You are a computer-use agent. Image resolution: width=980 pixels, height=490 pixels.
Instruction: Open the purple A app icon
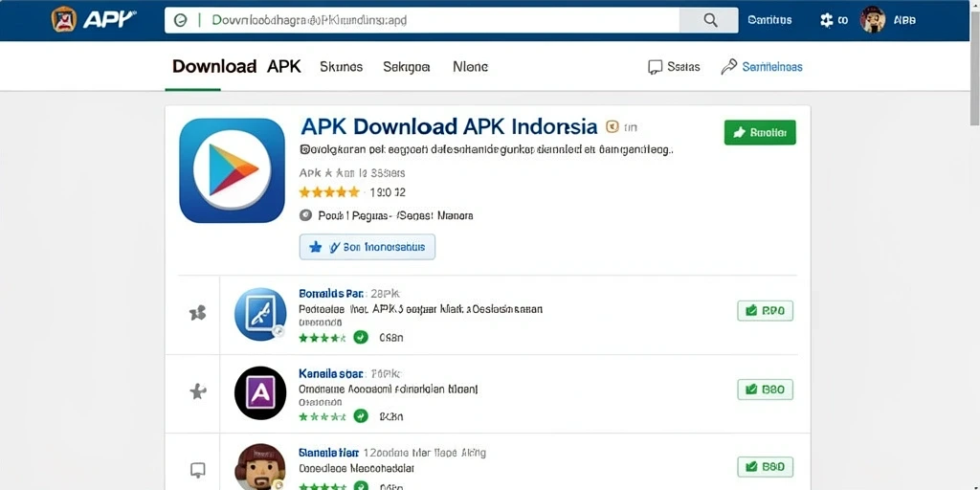(260, 392)
